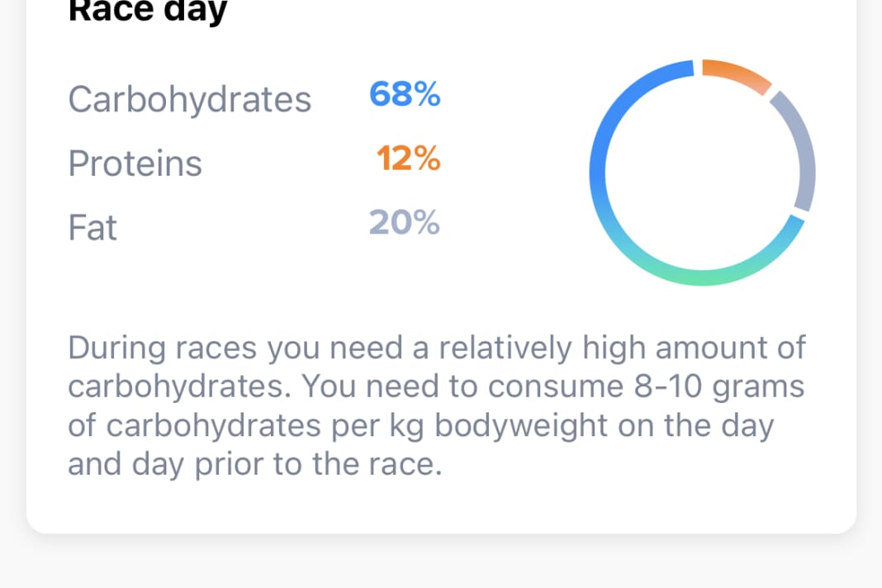Toggle the Proteins row in the legend
This screenshot has width=882, height=588.
[x=135, y=163]
